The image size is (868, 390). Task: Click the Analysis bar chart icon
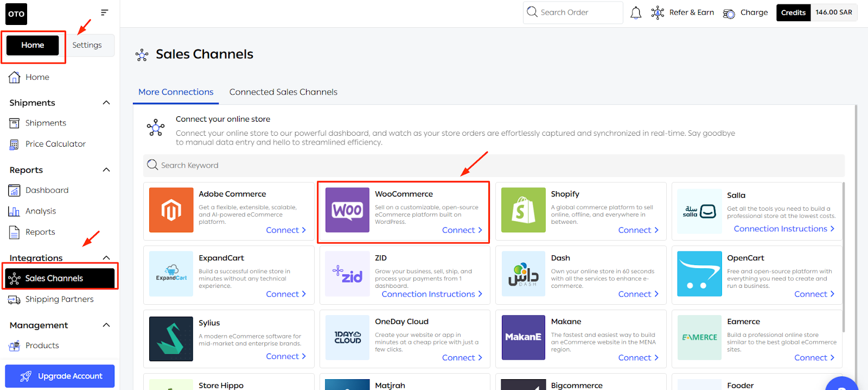14,211
